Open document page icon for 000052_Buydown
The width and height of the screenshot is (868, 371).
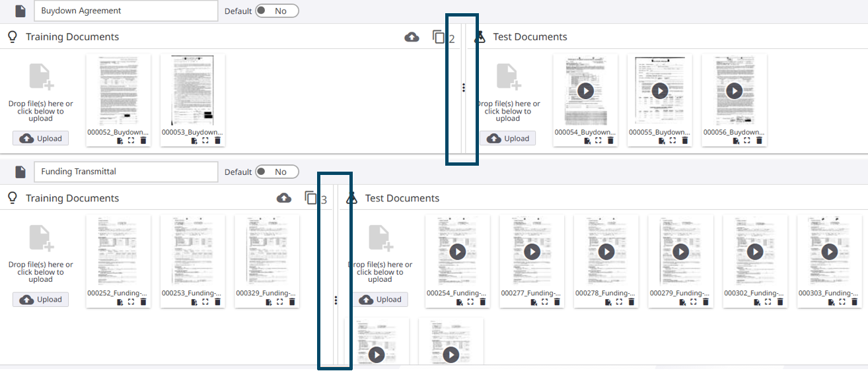(120, 141)
